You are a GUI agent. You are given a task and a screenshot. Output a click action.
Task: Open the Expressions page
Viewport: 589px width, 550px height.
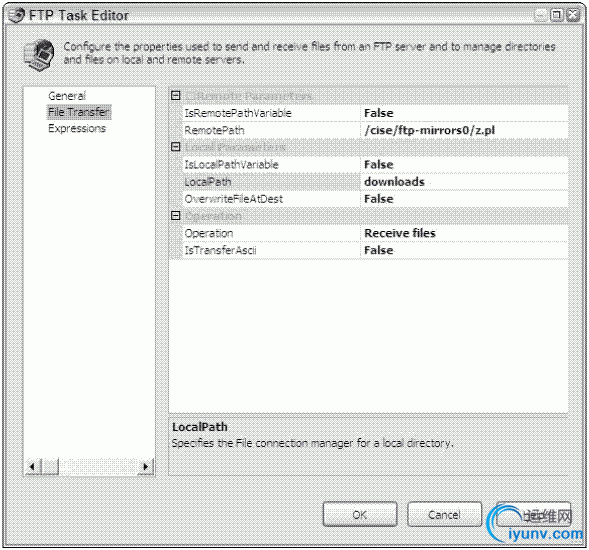point(77,128)
